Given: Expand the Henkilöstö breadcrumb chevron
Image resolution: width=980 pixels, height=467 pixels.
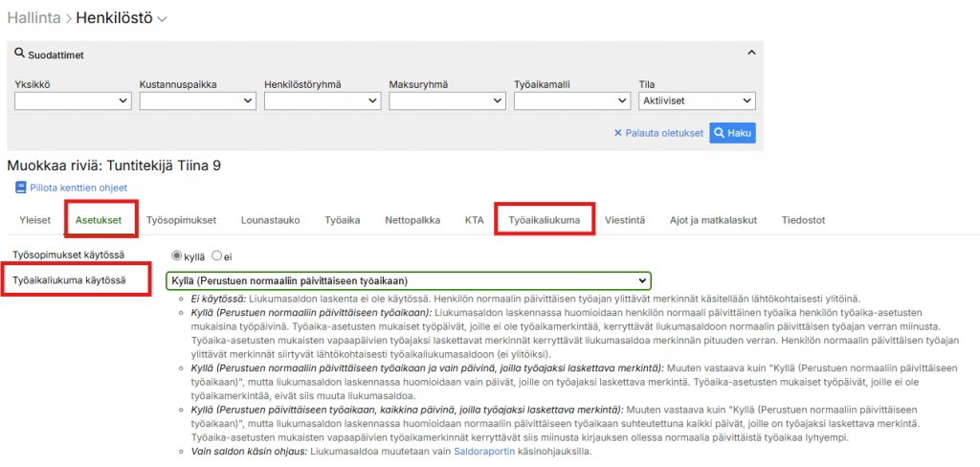Looking at the screenshot, I should [162, 19].
